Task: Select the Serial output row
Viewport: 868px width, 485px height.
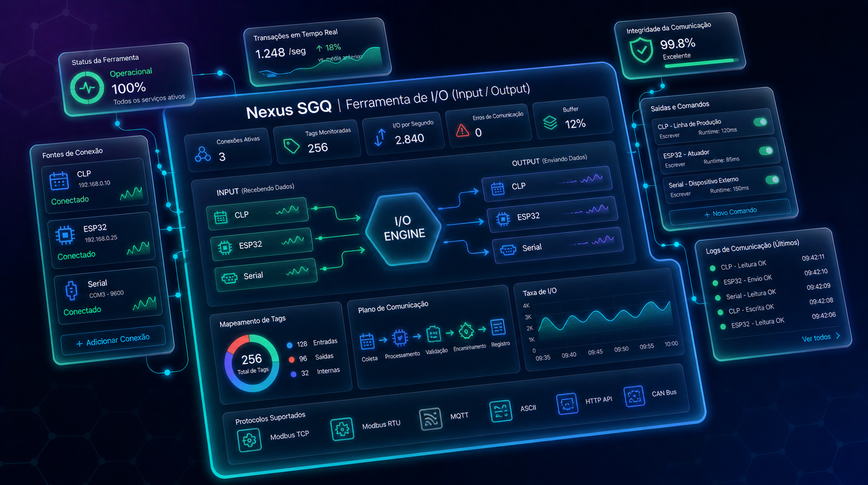Action: [x=558, y=245]
